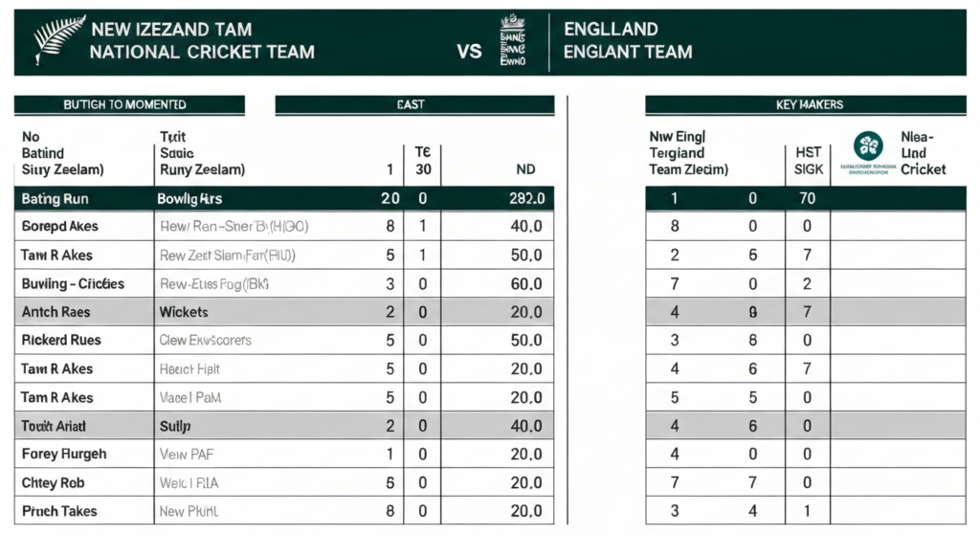Select the "BUTIGH TO MOMENTED" header tab
This screenshot has height=535, width=980.
click(x=124, y=104)
